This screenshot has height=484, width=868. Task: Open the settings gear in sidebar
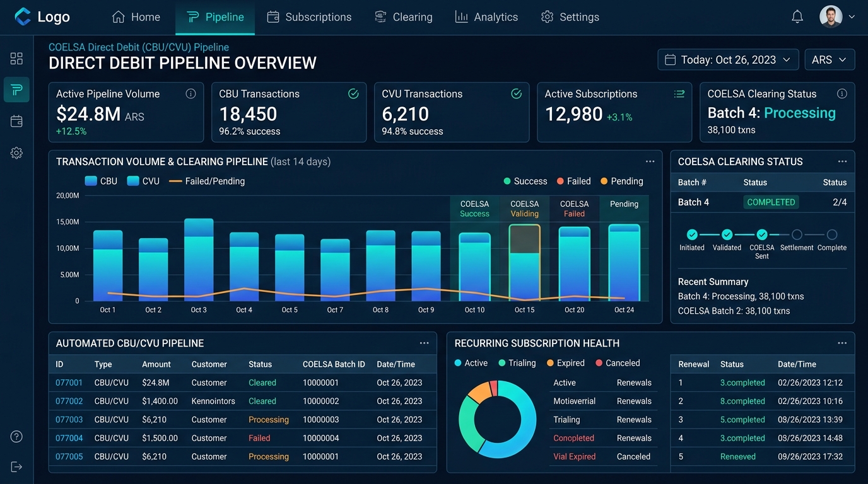point(16,153)
